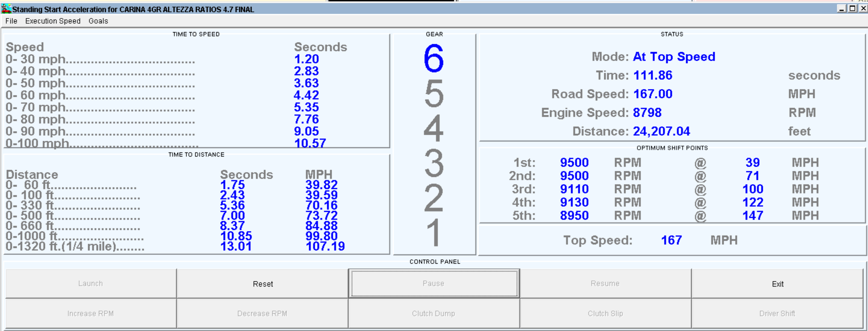The image size is (868, 331).
Task: Click the Time value 111.86
Action: [x=653, y=75]
